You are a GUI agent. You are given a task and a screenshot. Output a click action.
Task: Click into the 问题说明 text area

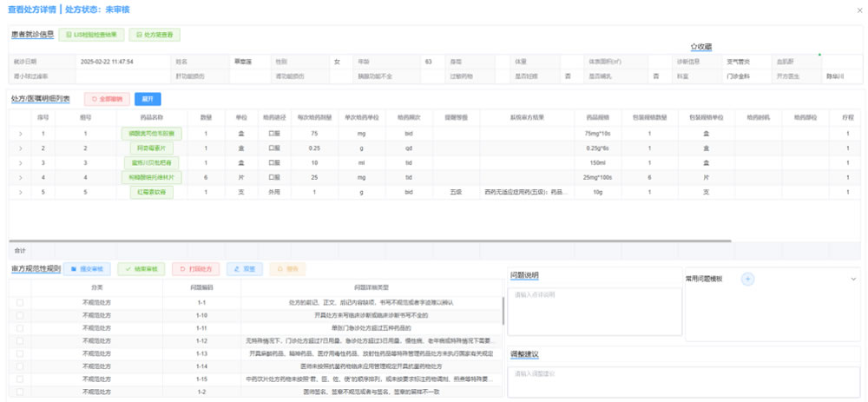tap(595, 311)
